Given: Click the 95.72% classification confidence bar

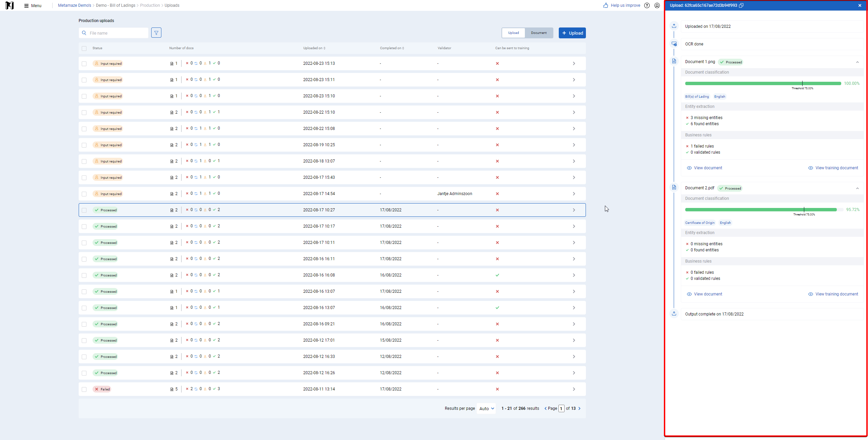Looking at the screenshot, I should tap(764, 210).
